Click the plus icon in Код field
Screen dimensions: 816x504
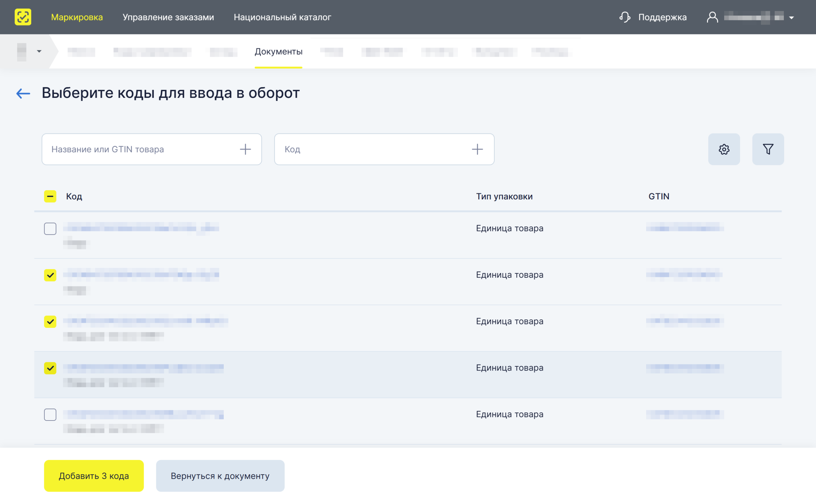(x=477, y=149)
